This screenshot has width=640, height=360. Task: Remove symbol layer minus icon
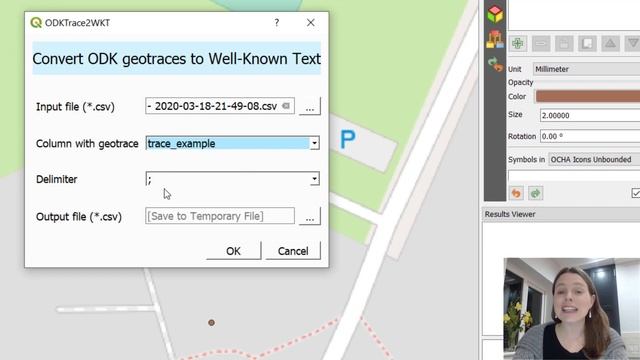click(x=541, y=43)
